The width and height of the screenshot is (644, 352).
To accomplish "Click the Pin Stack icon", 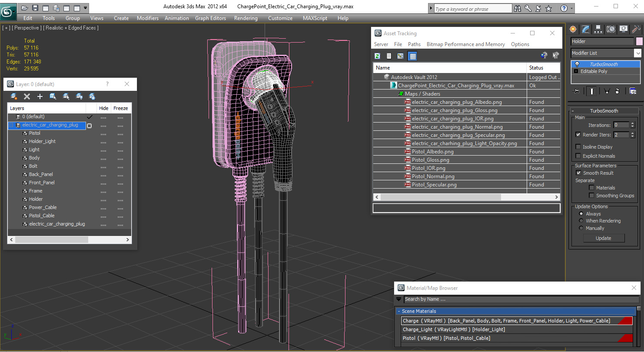I will point(577,91).
